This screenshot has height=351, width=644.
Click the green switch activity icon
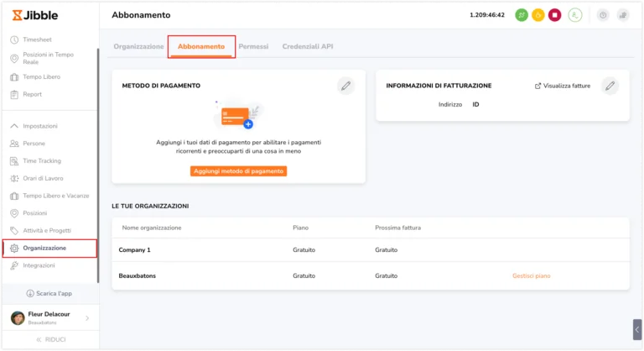click(x=522, y=15)
